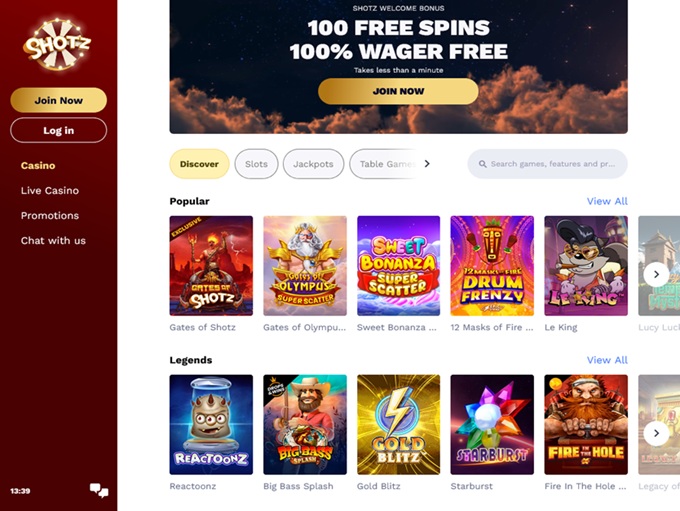680x511 pixels.
Task: Expand more game category tabs arrow
Action: click(x=427, y=164)
